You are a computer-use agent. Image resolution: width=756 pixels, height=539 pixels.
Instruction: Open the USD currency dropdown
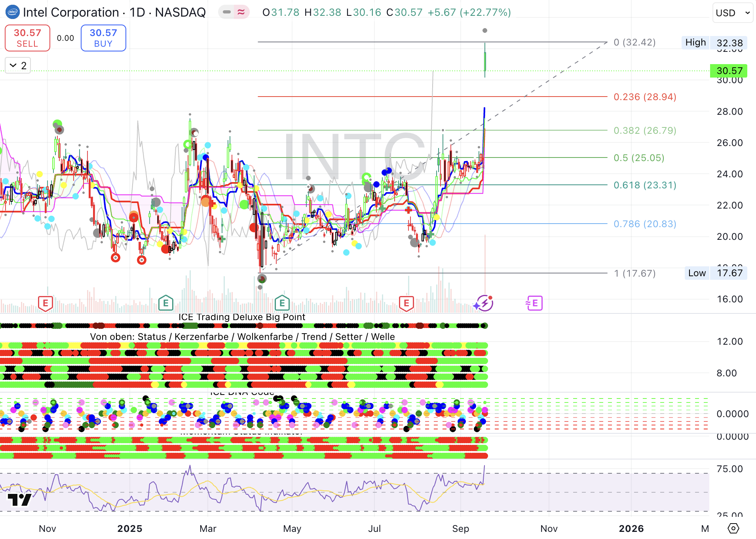click(x=732, y=13)
